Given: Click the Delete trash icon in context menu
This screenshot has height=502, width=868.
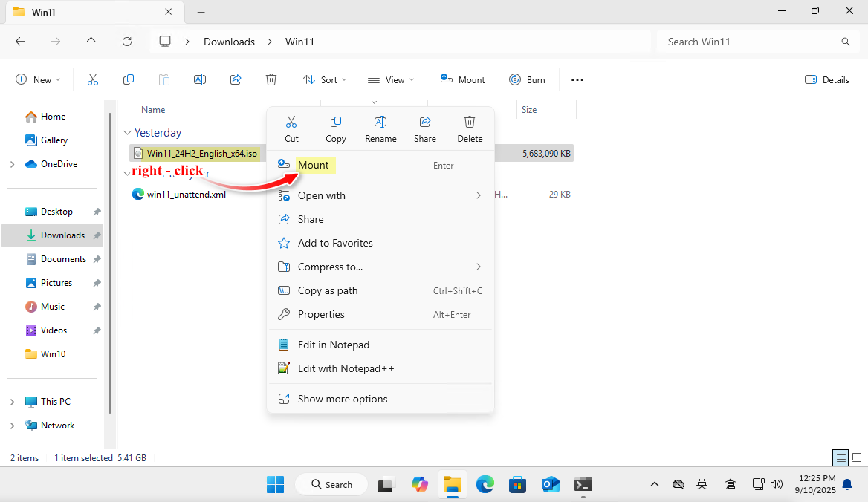Looking at the screenshot, I should (x=470, y=128).
